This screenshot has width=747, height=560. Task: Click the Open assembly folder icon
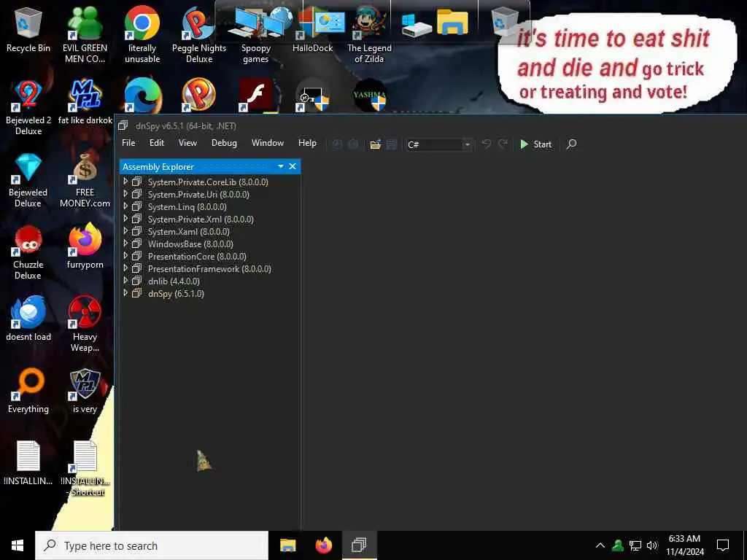376,144
